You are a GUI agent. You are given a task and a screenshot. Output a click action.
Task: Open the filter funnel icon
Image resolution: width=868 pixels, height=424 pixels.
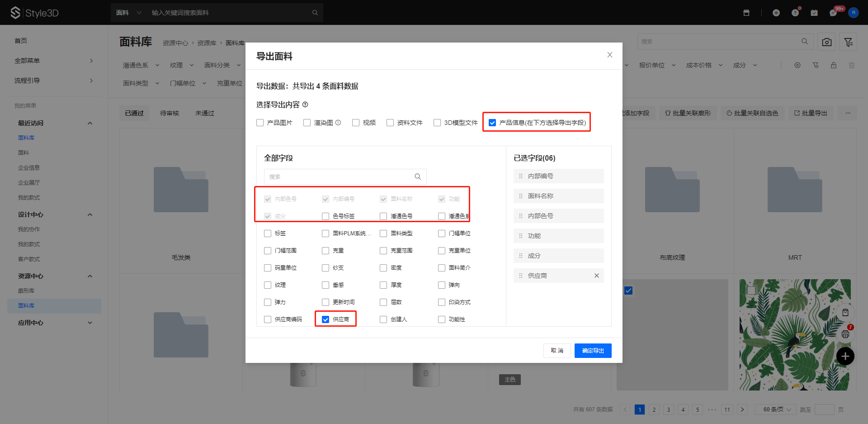coord(848,42)
